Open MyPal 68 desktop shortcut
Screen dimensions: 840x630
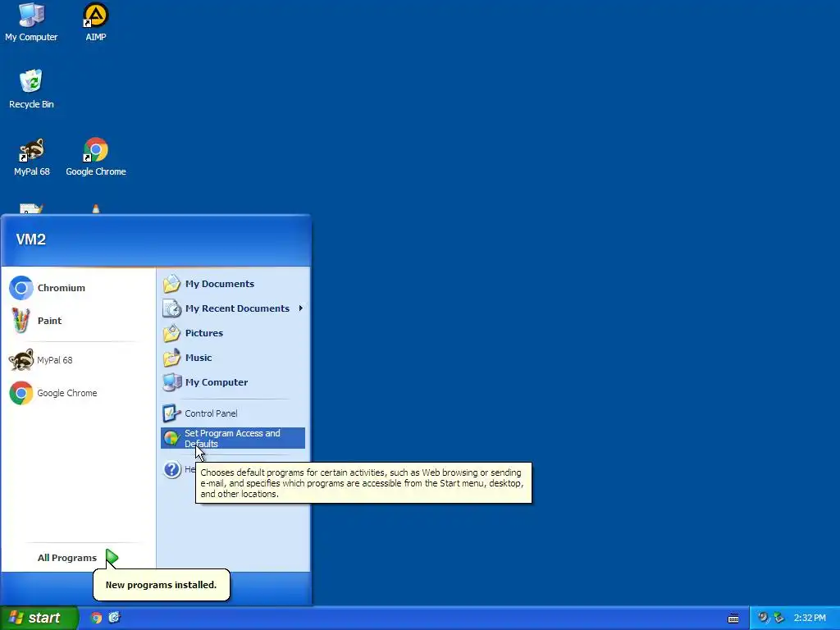(32, 157)
